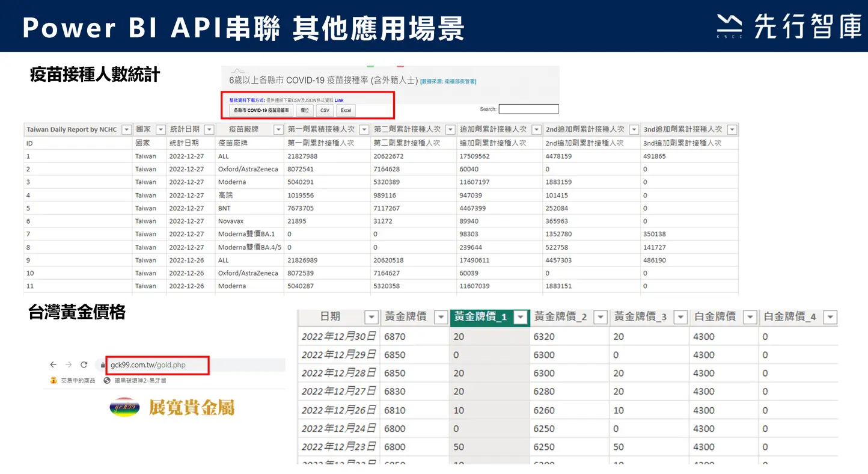868x474 pixels.
Task: Open the 3nd追加劑累計接種人次 header filter dropdown
Action: [x=732, y=129]
